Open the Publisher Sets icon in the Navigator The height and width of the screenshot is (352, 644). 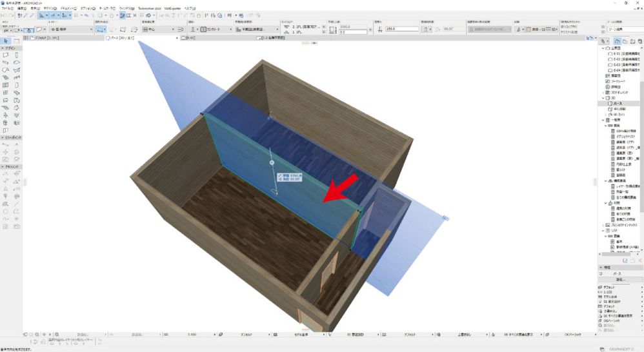coord(640,41)
